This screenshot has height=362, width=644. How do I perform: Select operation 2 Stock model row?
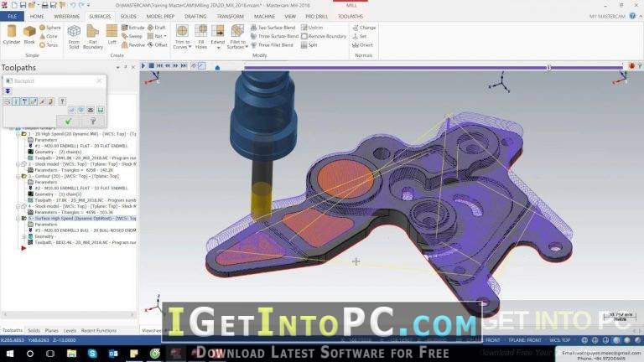79,164
